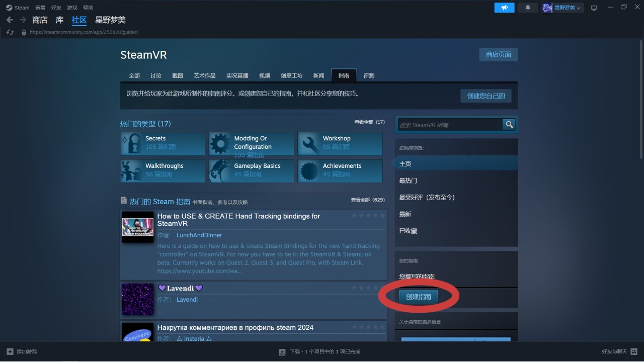
Task: Switch to the 全部 tab
Action: [134, 75]
